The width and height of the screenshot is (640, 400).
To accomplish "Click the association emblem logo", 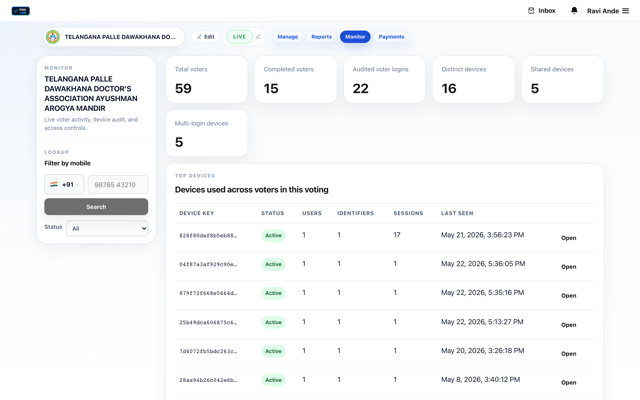I will pyautogui.click(x=53, y=37).
